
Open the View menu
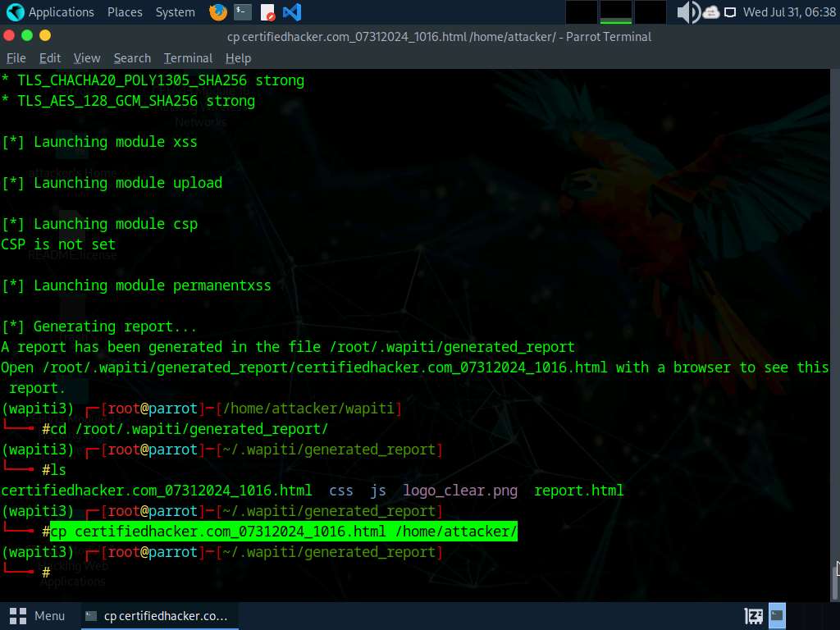(87, 58)
